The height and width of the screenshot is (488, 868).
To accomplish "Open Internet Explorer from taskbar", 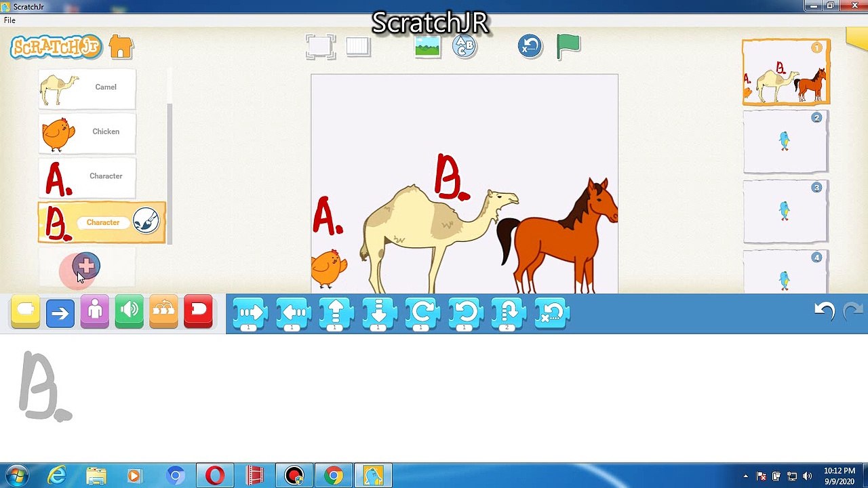I will click(x=57, y=476).
